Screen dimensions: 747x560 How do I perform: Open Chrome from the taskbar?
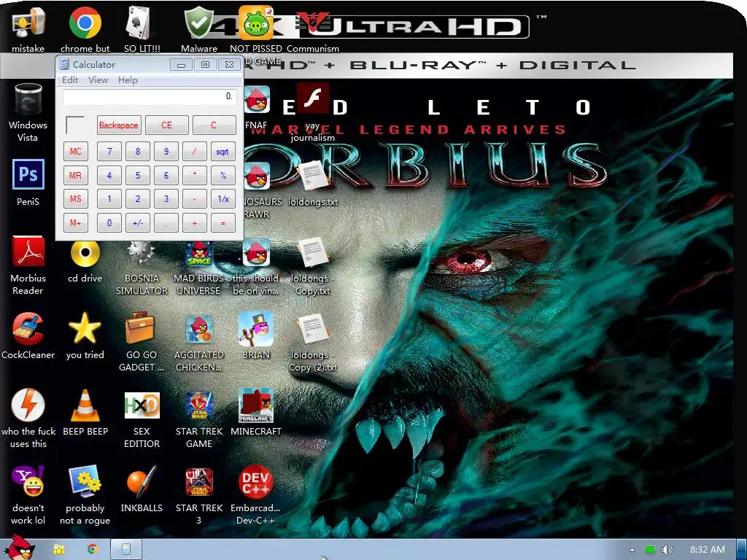92,550
